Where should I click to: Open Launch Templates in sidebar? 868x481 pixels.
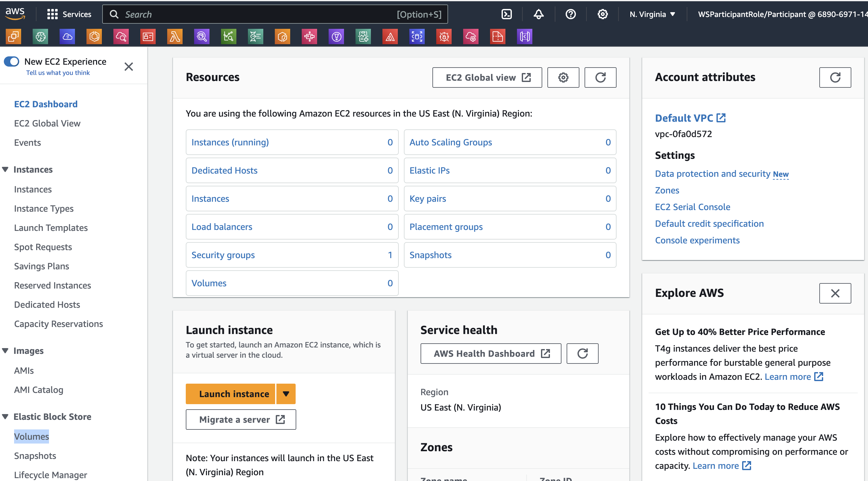coord(51,228)
